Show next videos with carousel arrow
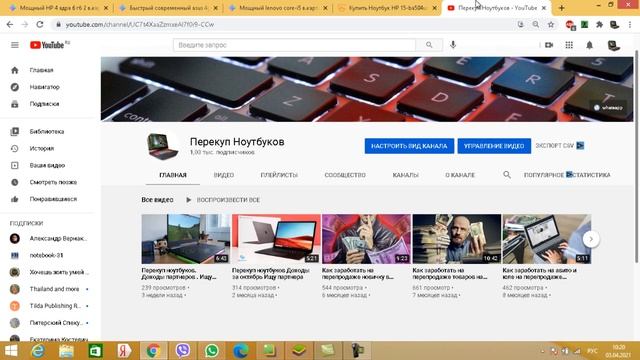The height and width of the screenshot is (360, 640). 591,239
